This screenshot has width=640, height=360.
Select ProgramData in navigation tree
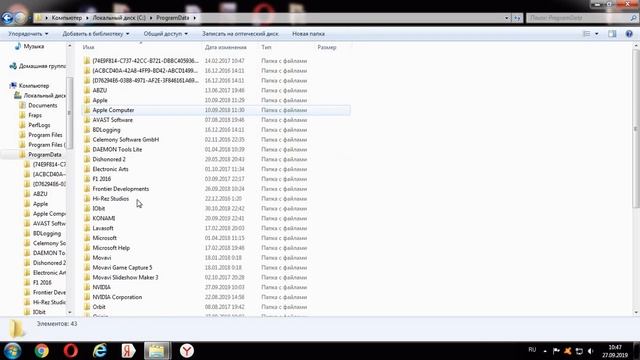(44, 155)
